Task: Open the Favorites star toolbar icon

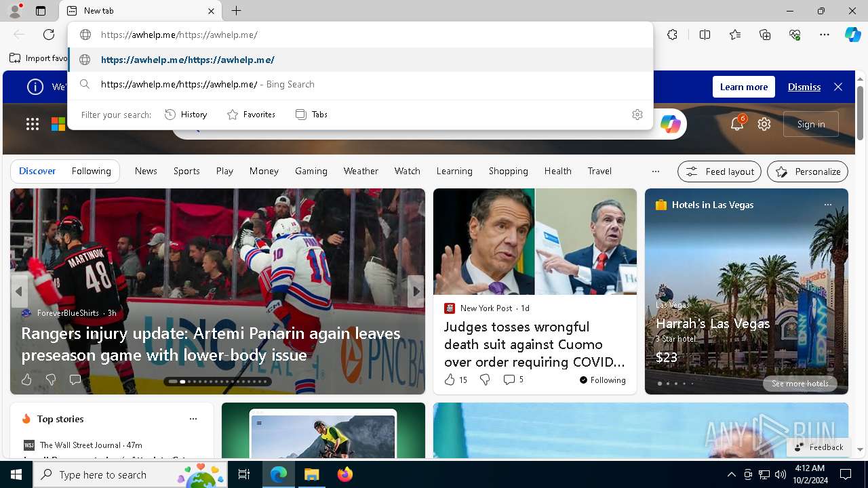Action: pyautogui.click(x=735, y=35)
